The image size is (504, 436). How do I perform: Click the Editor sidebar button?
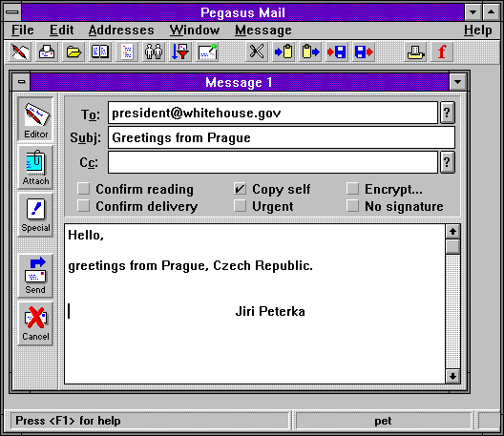click(x=35, y=119)
